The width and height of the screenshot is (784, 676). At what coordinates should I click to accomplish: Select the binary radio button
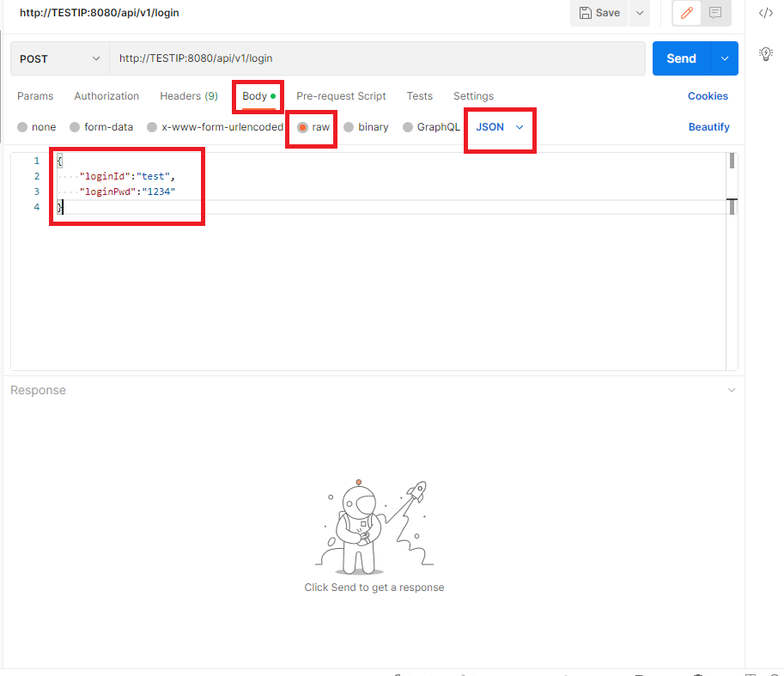(x=349, y=127)
